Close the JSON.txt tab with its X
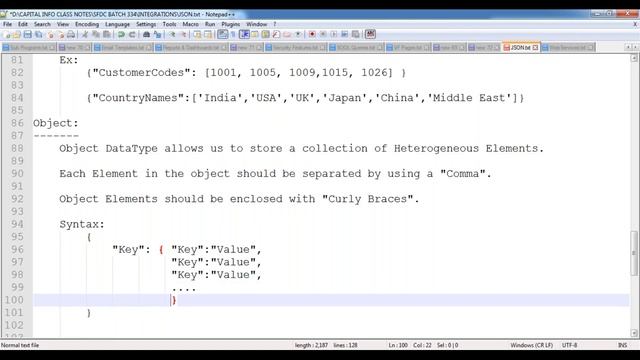The width and height of the screenshot is (640, 360). pyautogui.click(x=535, y=48)
